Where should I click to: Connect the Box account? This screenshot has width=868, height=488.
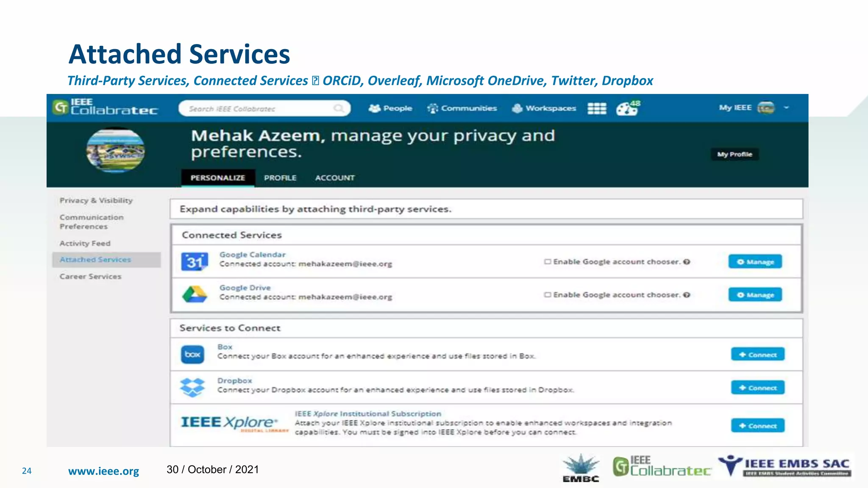(x=758, y=355)
